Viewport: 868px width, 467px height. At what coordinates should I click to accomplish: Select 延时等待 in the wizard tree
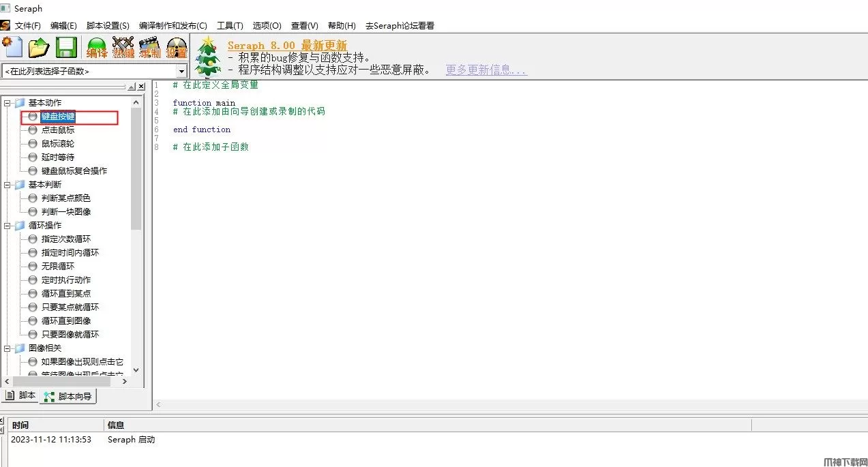tap(58, 157)
